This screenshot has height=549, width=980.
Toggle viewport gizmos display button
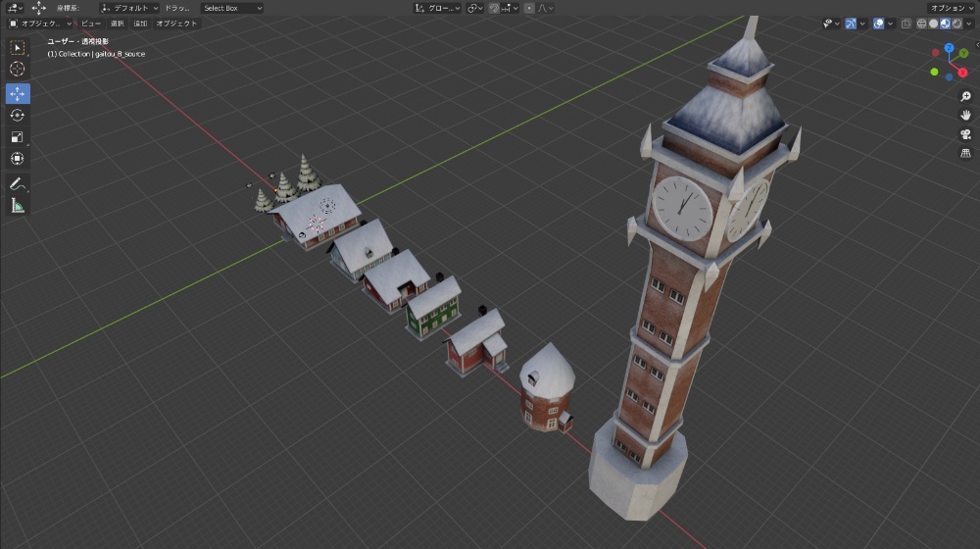pyautogui.click(x=851, y=24)
